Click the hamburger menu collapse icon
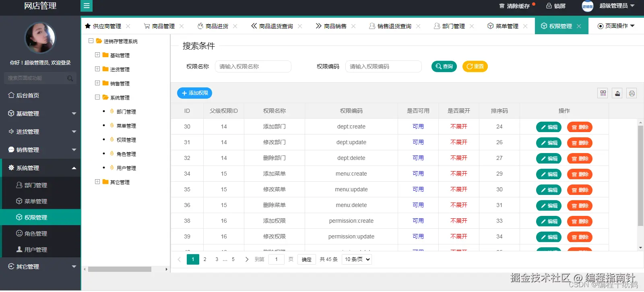The height and width of the screenshot is (292, 644). 87,6
